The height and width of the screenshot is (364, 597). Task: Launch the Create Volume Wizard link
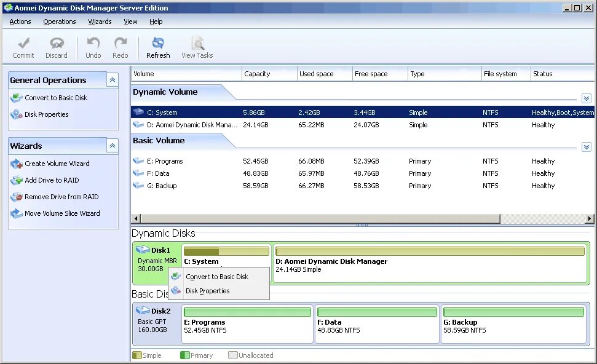coord(57,164)
